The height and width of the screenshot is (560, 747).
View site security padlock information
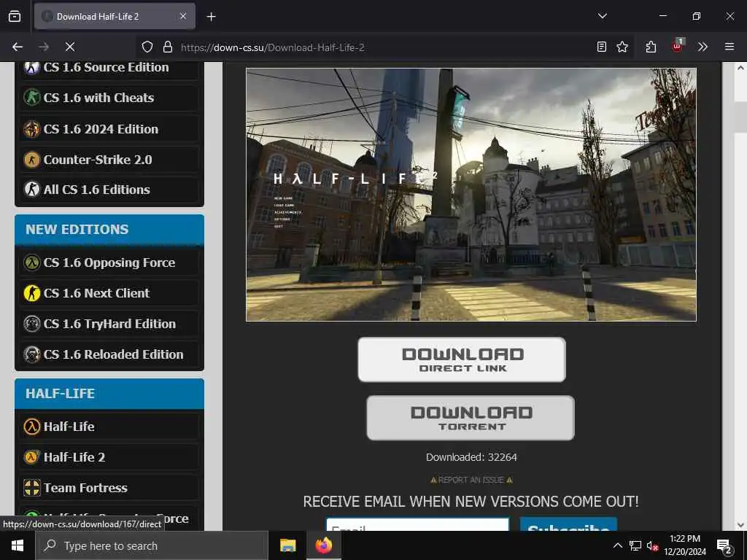point(167,47)
